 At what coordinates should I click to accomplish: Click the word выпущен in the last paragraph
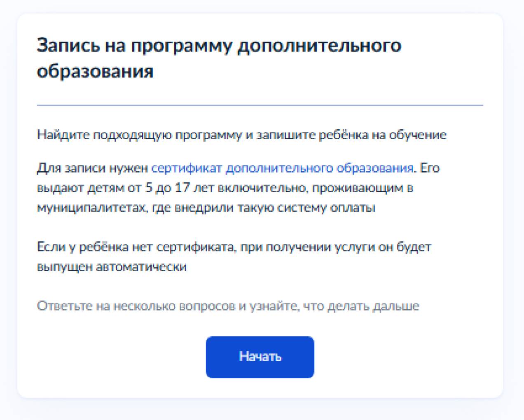[65, 267]
